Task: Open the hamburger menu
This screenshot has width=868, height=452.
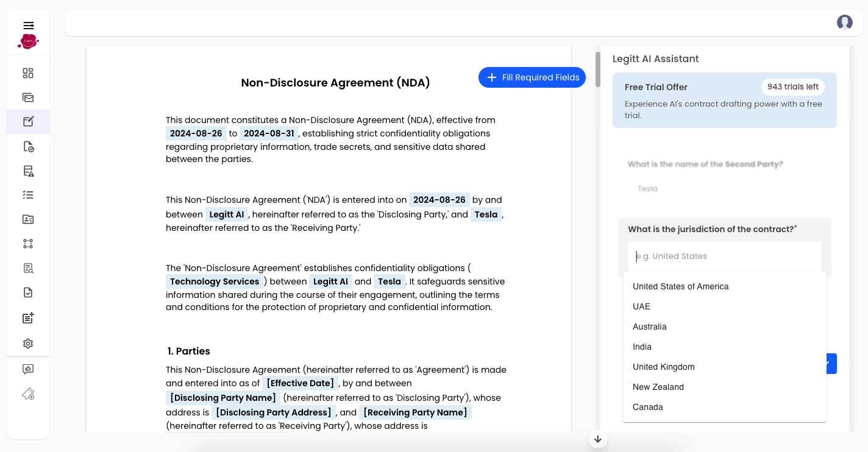Action: click(28, 26)
